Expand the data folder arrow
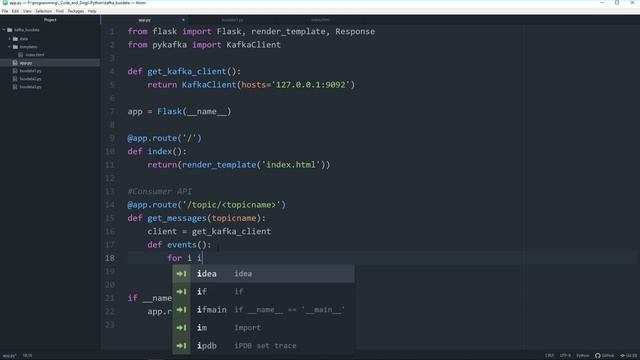 click(x=10, y=39)
